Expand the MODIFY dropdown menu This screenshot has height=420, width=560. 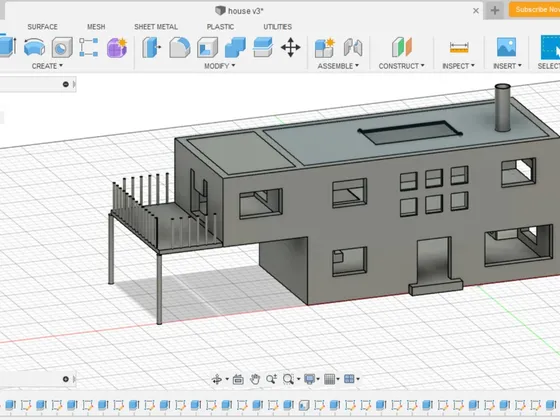[220, 66]
